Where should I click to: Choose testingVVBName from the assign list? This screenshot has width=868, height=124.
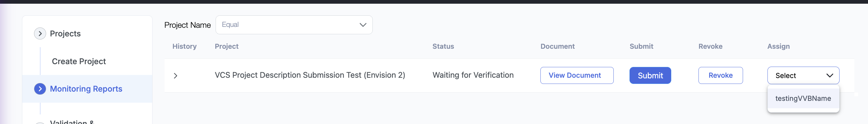tap(803, 98)
